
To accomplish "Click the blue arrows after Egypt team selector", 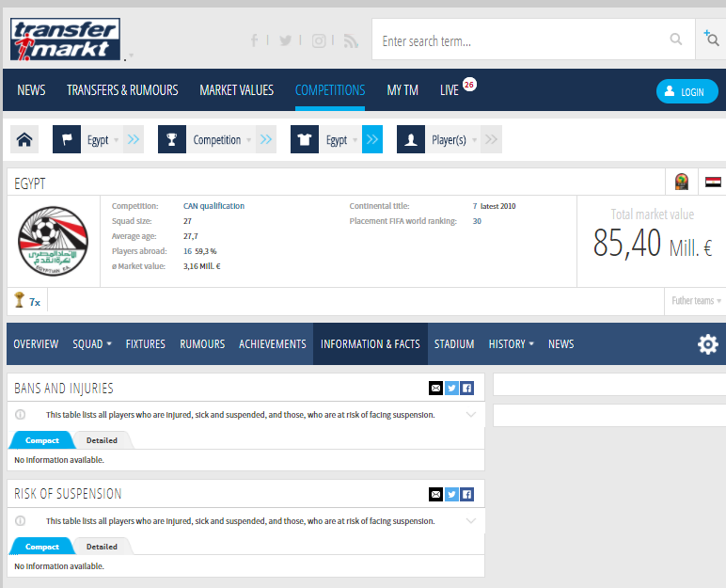I will click(372, 139).
